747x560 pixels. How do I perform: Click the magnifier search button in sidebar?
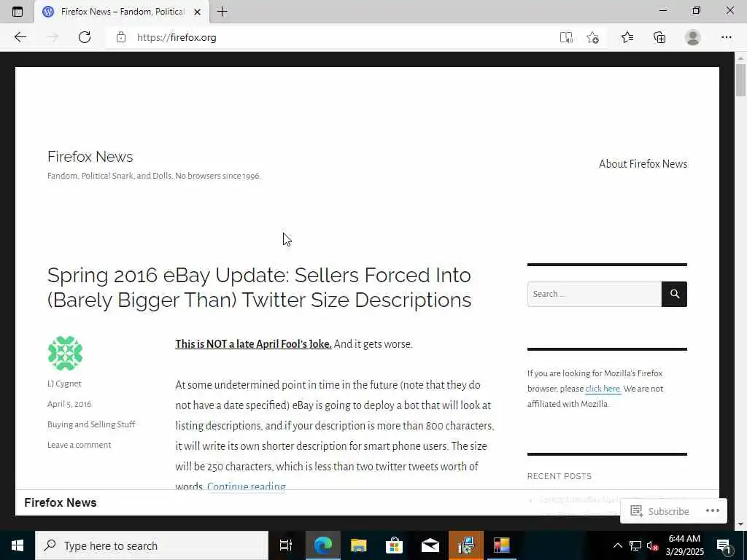point(674,294)
